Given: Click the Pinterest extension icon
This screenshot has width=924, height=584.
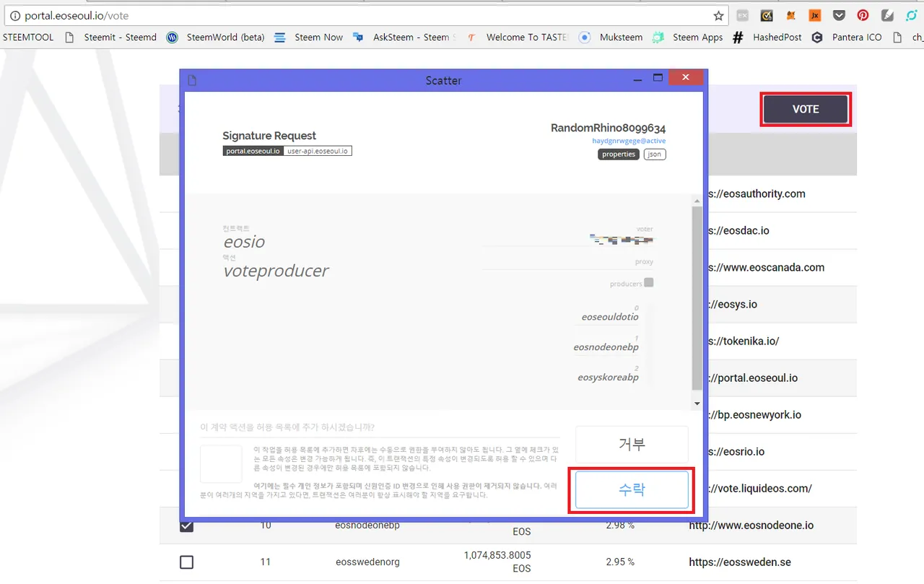Looking at the screenshot, I should (x=863, y=15).
